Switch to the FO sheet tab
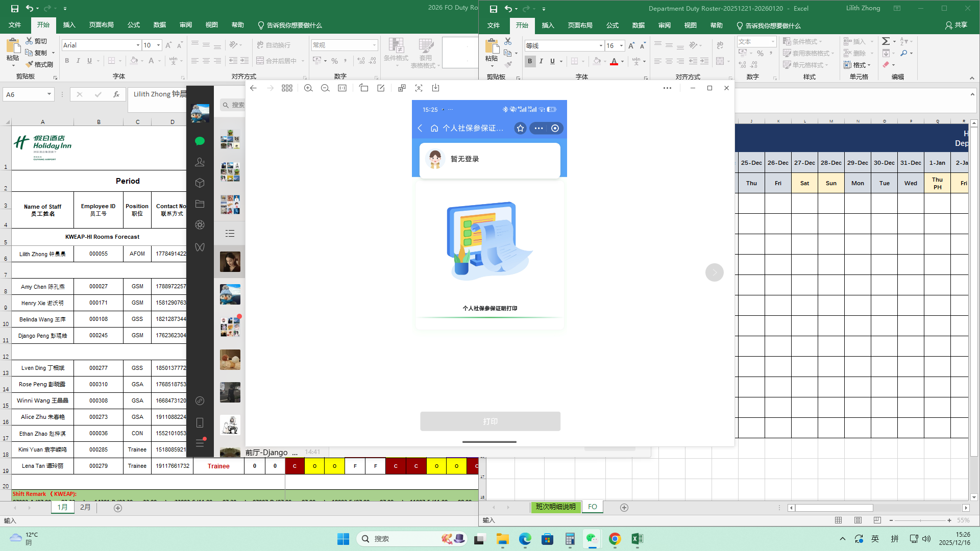This screenshot has height=551, width=980. 592,507
